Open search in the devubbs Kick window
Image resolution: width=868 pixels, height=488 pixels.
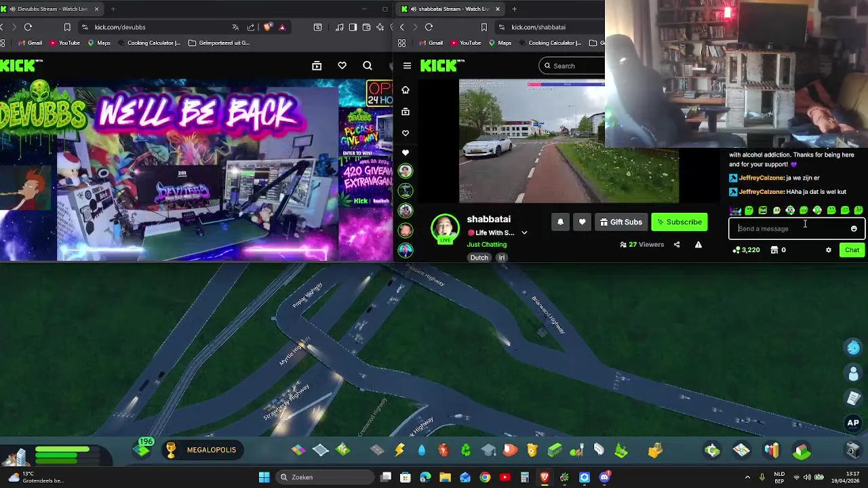click(368, 66)
